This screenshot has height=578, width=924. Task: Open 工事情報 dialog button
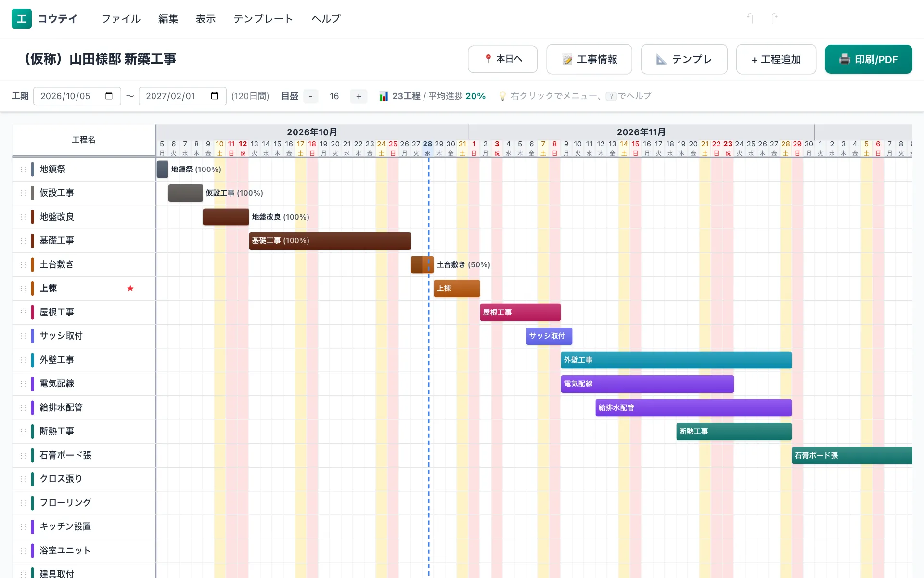tap(589, 59)
